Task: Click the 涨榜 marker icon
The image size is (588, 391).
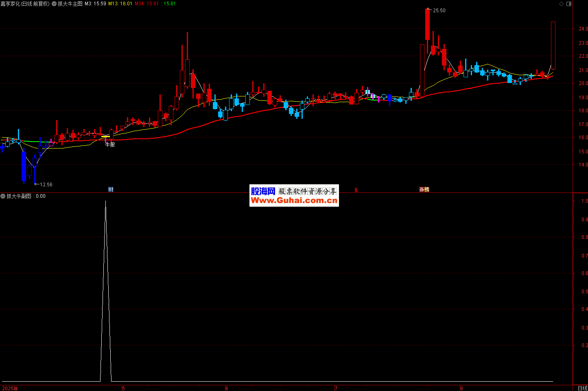Action: pyautogui.click(x=424, y=190)
